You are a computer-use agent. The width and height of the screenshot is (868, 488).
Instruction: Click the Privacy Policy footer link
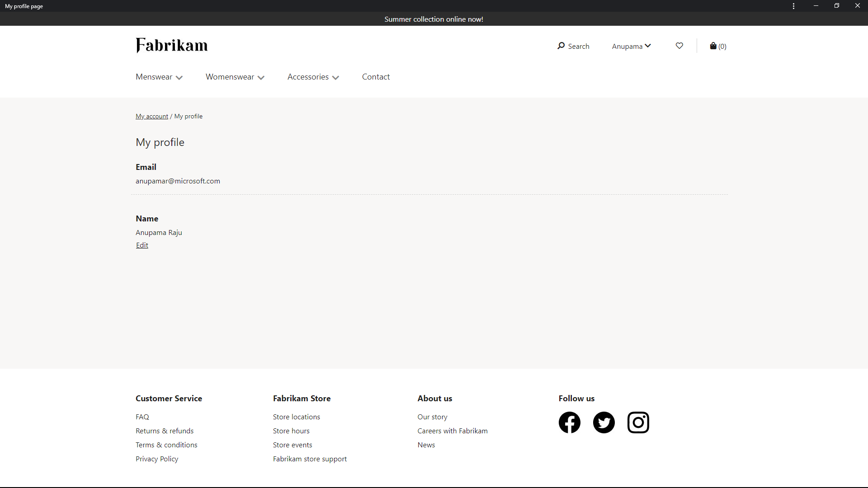(157, 458)
